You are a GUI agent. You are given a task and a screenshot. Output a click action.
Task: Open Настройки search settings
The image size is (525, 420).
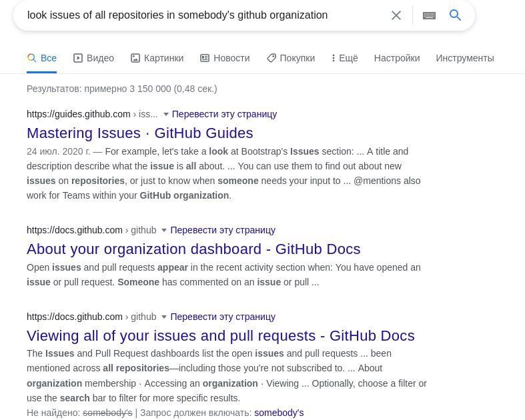[x=397, y=58]
